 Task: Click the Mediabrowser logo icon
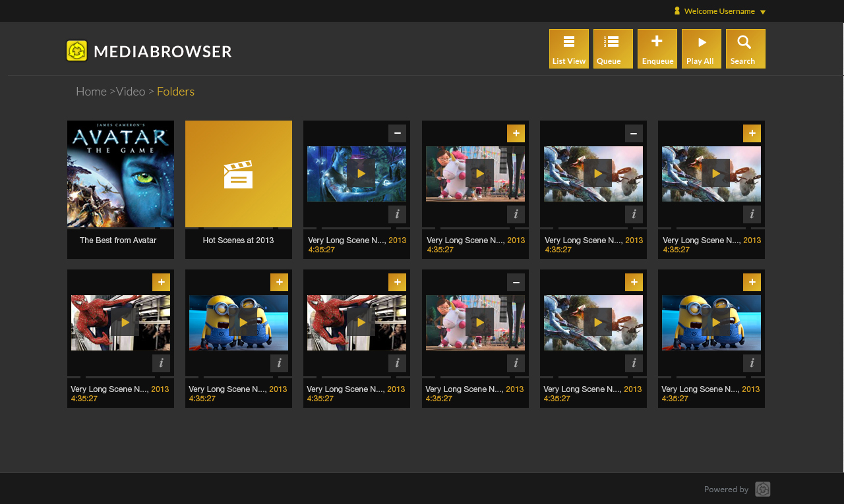[x=77, y=51]
